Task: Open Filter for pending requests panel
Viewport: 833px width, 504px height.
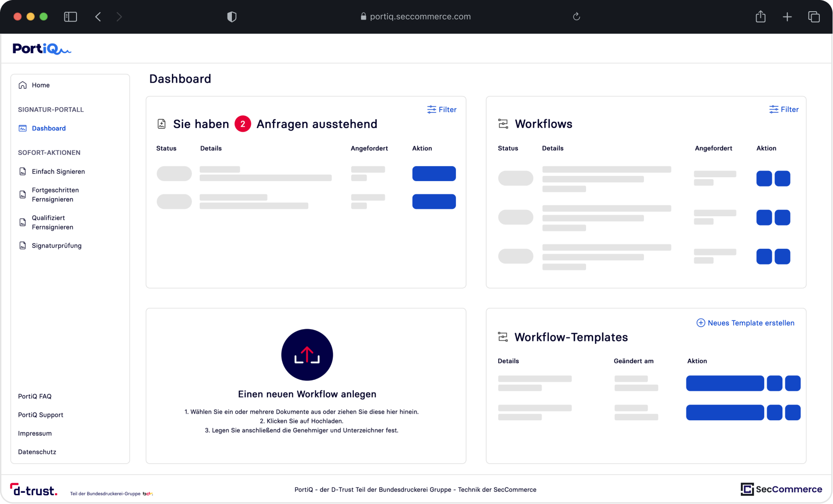Action: click(442, 110)
